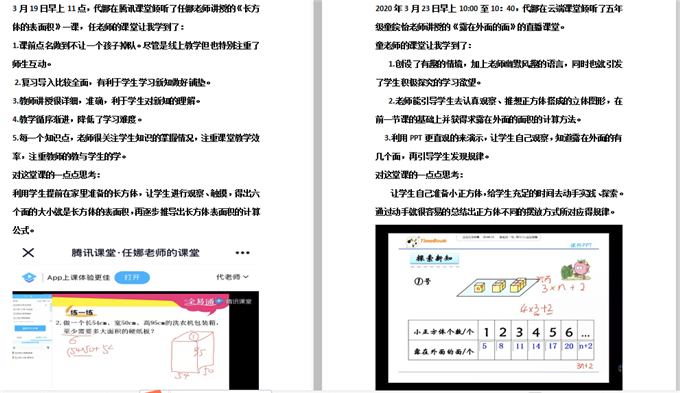Click the n+2 cell in the table

[585, 346]
